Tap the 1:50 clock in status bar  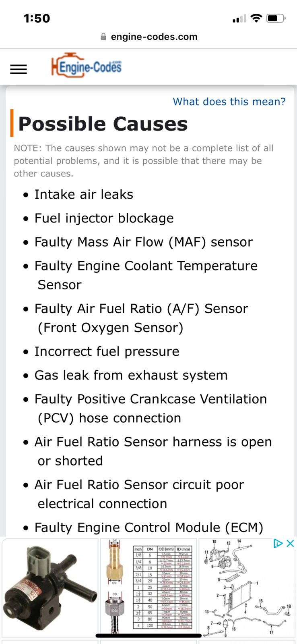37,18
